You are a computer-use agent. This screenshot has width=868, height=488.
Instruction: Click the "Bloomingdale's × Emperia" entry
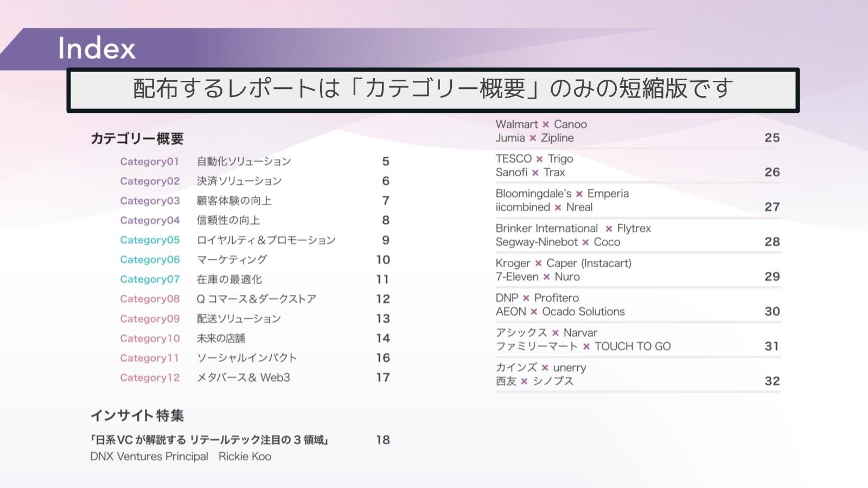point(563,194)
